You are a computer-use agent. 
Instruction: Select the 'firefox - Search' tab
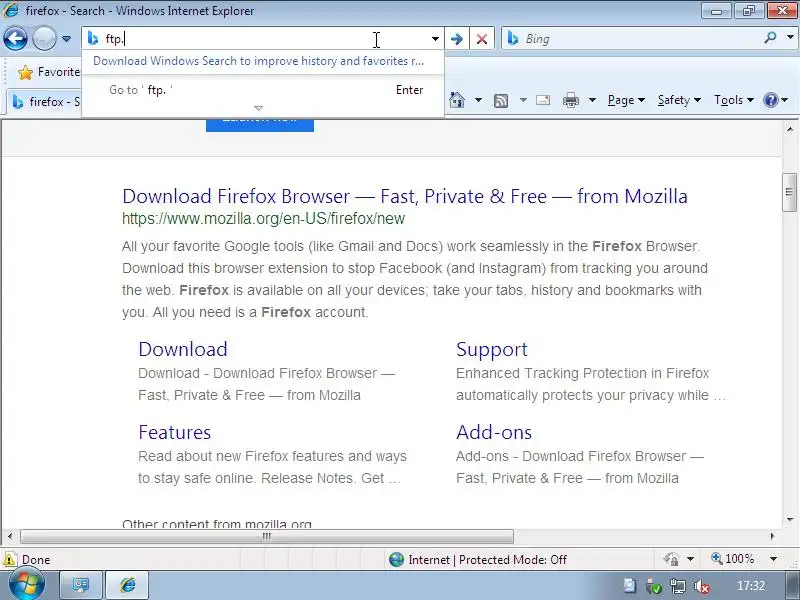(x=46, y=102)
